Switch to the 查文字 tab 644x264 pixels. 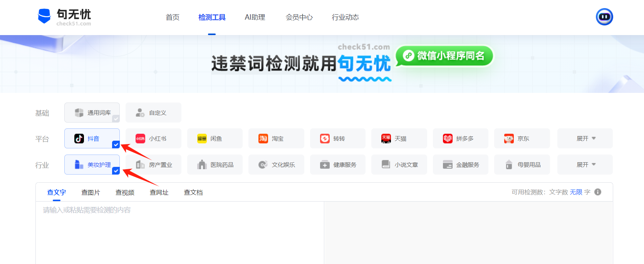pos(57,192)
